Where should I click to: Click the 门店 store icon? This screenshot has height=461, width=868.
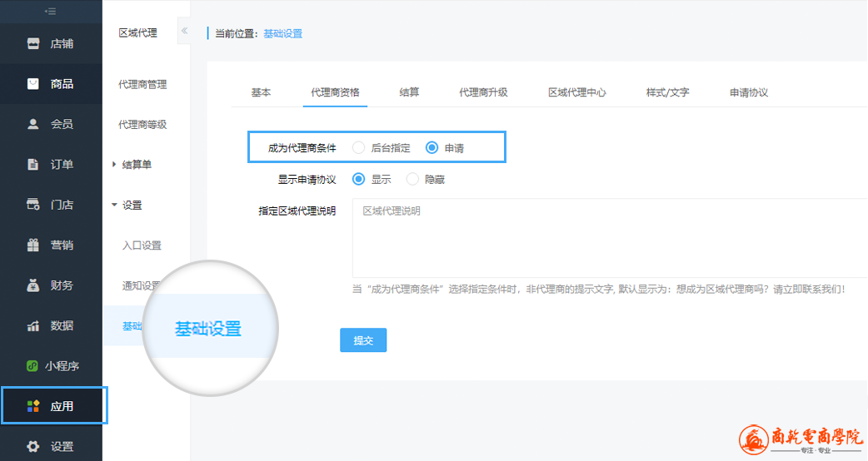click(33, 205)
